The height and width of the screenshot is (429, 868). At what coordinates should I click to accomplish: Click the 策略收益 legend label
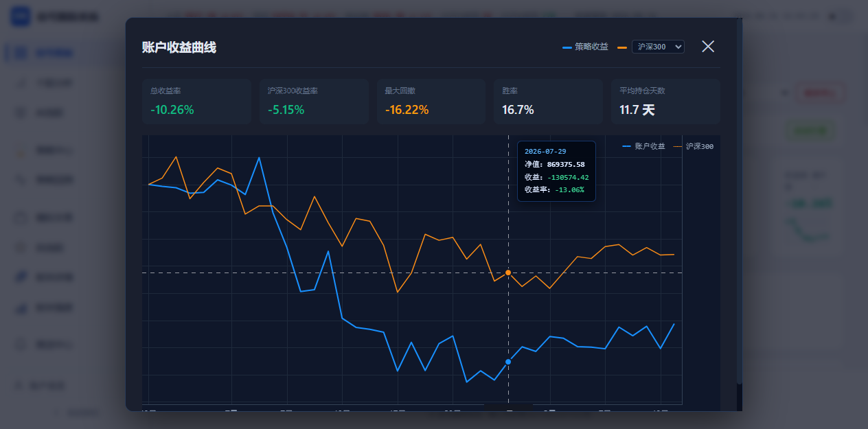pos(592,47)
